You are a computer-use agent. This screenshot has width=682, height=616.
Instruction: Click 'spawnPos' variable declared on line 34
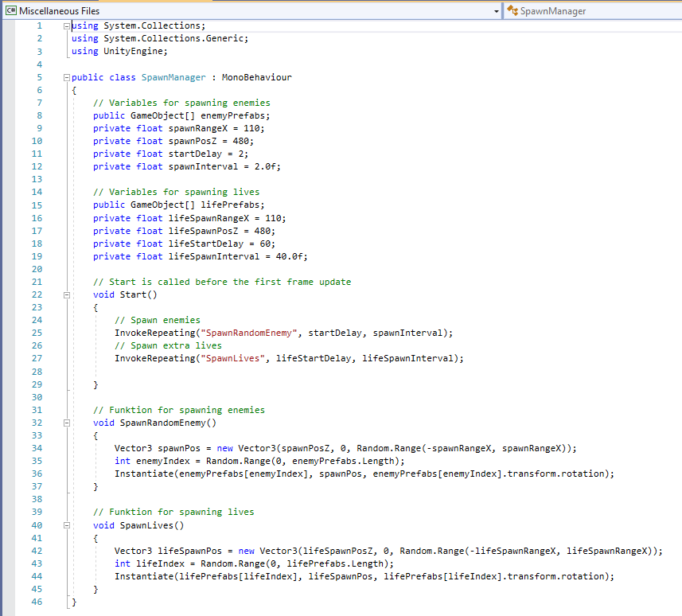(x=179, y=448)
